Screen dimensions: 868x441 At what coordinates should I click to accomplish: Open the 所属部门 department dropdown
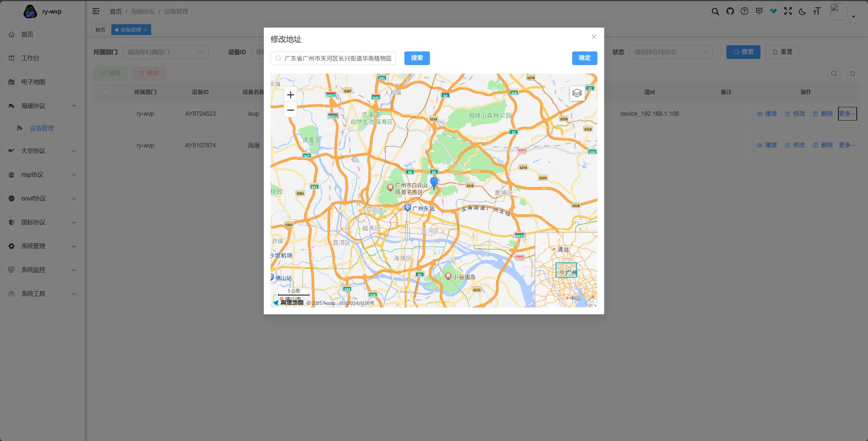tap(165, 52)
